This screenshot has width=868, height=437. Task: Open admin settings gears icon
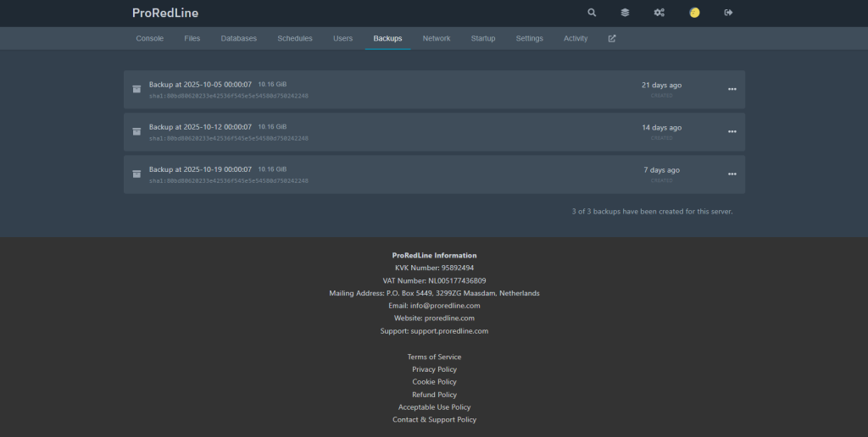coord(659,13)
